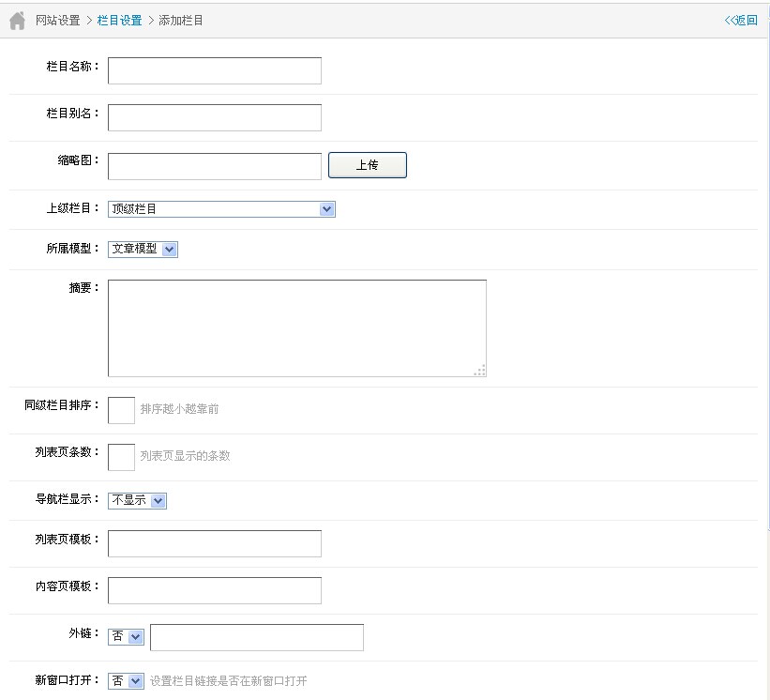Expand the 导航栏显示 dropdown
This screenshot has height=700, width=770.
pyautogui.click(x=138, y=500)
